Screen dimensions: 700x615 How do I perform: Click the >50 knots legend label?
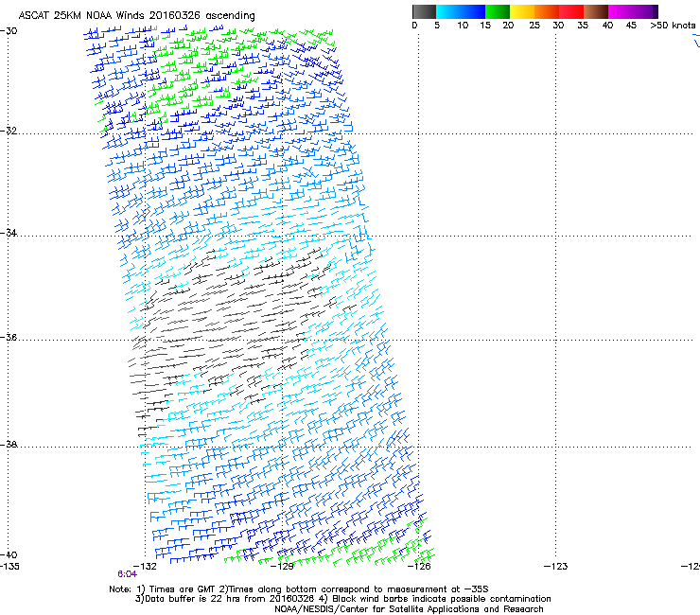point(673,26)
